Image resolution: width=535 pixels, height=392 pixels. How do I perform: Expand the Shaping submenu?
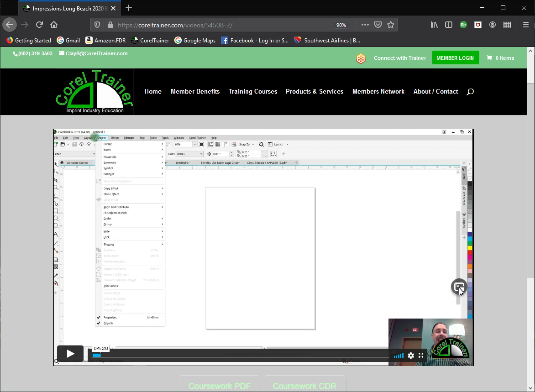130,244
